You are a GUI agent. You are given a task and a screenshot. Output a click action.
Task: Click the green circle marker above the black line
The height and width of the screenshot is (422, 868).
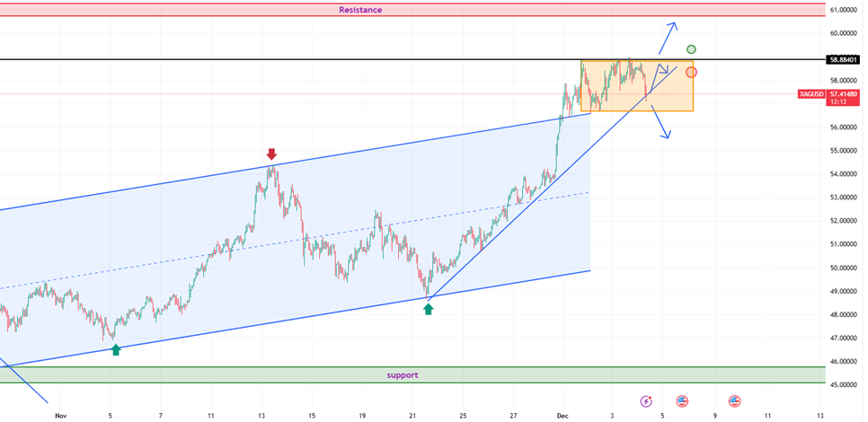point(691,49)
